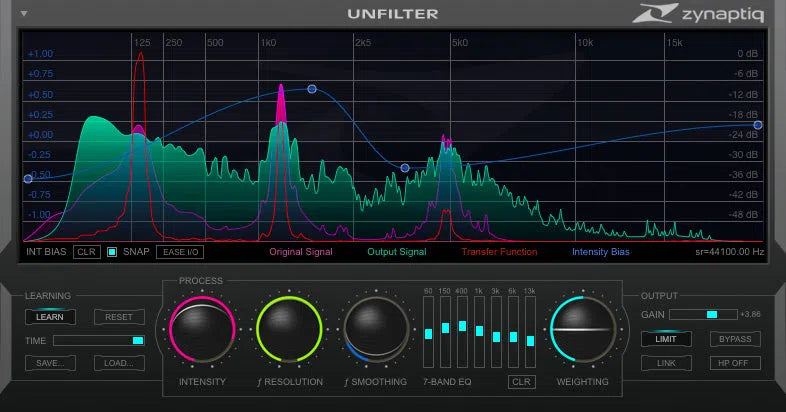Viewport: 786px width, 412px height.
Task: Click the output GAIN slider handle
Action: 712,314
